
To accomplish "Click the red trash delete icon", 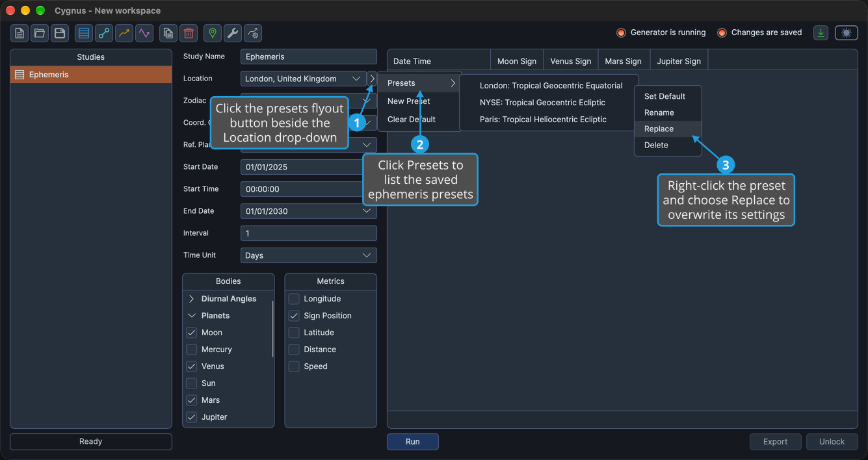I will (189, 33).
